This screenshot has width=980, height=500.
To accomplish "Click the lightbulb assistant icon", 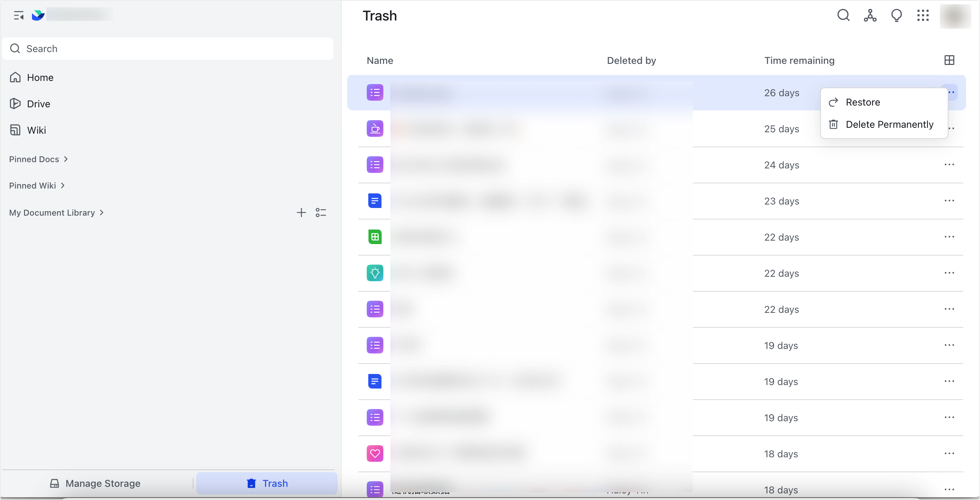I will [x=896, y=16].
